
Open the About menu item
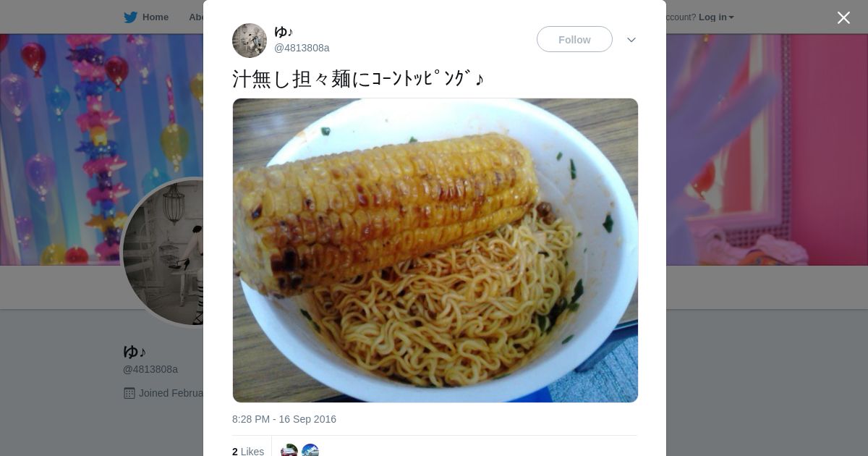tap(196, 17)
